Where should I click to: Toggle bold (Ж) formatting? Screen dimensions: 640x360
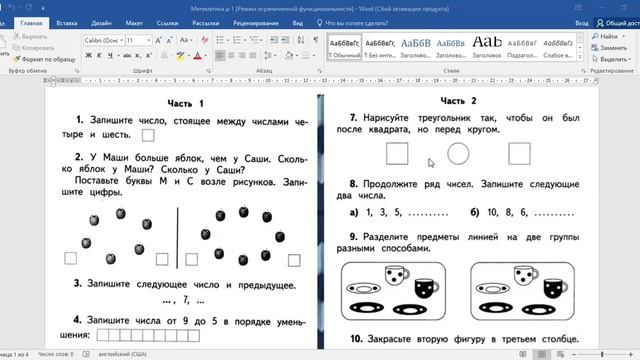[89, 56]
